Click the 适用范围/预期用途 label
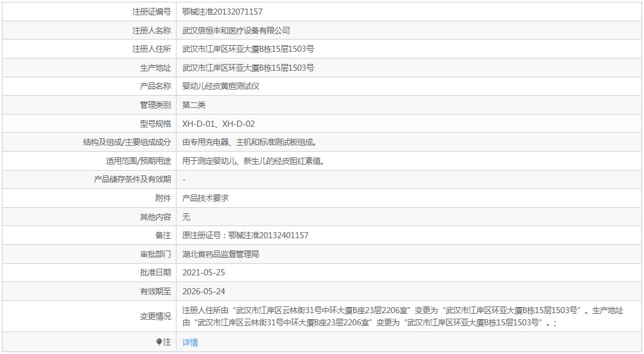The image size is (644, 354). (138, 161)
